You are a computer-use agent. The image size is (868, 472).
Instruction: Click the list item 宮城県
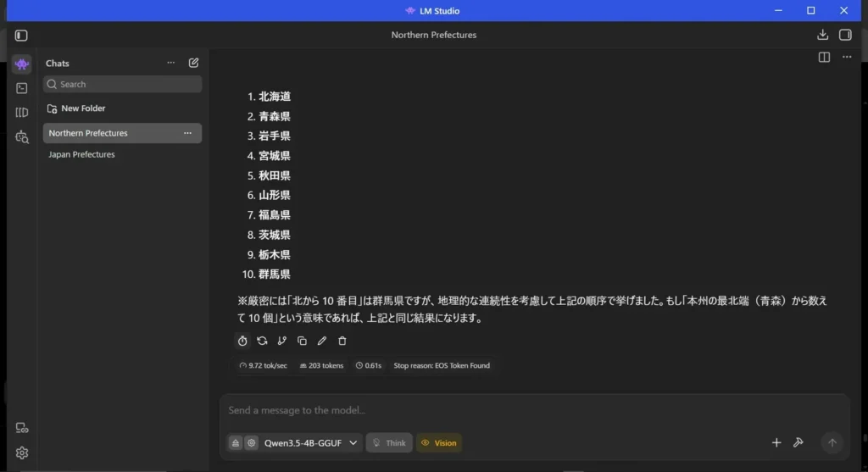pos(275,156)
